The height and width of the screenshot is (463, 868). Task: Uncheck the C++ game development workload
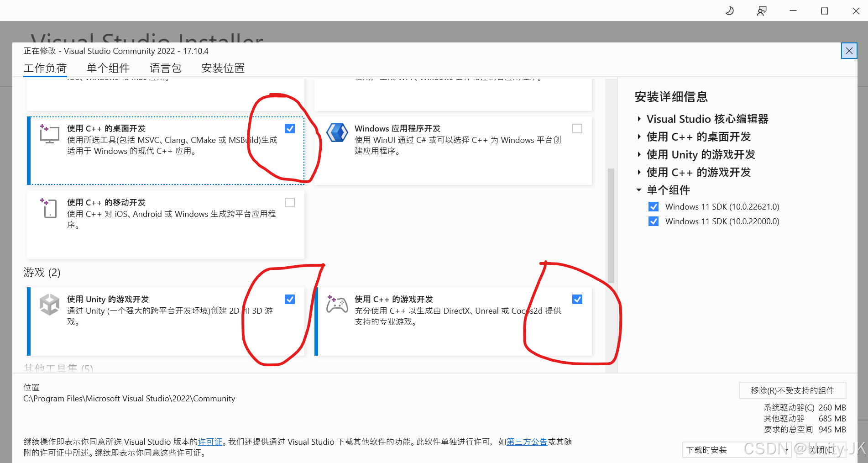tap(577, 299)
